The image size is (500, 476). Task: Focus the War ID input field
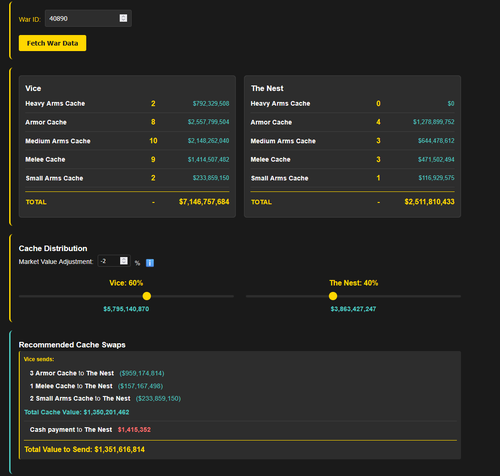pos(88,18)
